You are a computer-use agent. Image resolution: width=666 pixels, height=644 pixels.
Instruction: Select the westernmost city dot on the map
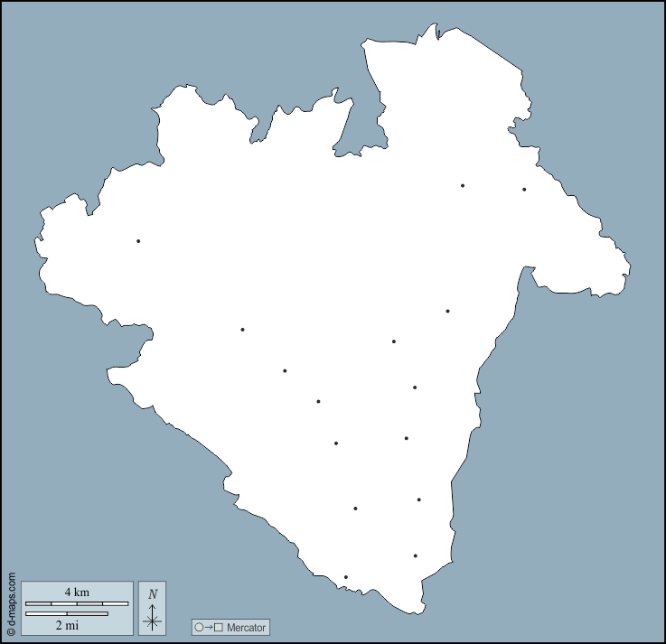coord(138,241)
